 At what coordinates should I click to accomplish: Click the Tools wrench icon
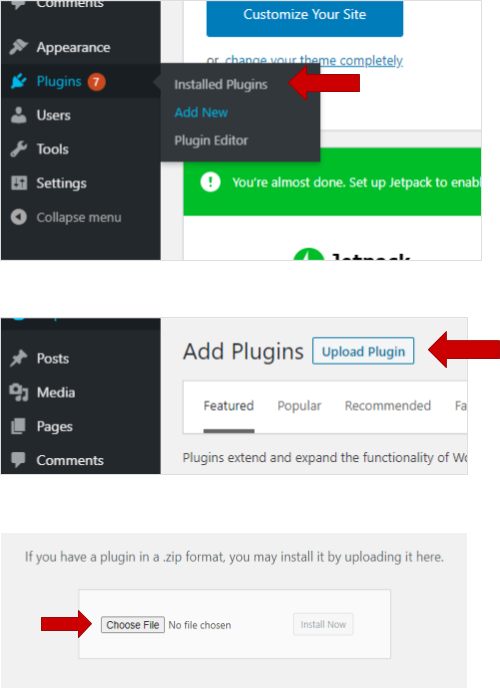(x=18, y=149)
